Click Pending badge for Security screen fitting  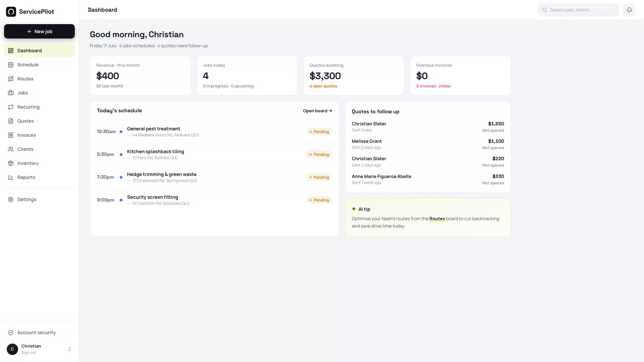[319, 200]
